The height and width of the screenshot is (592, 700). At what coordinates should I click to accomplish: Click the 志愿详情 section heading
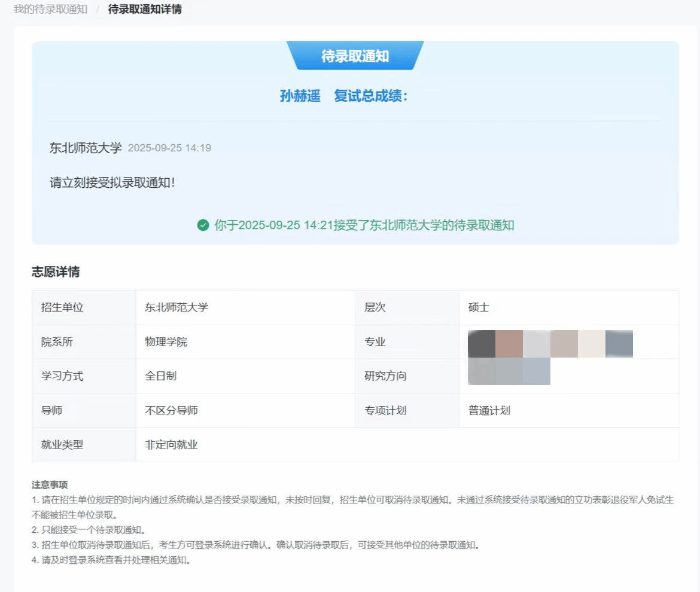pos(56,272)
